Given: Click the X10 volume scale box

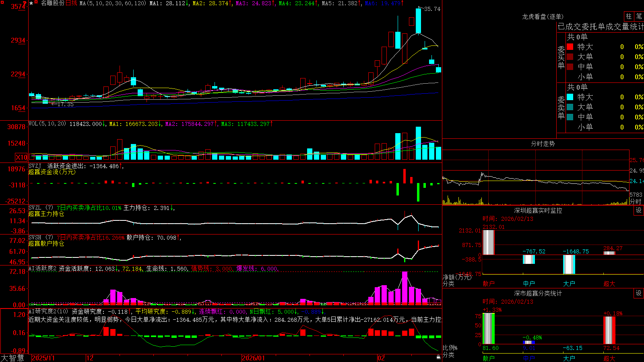Looking at the screenshot, I should tap(21, 157).
